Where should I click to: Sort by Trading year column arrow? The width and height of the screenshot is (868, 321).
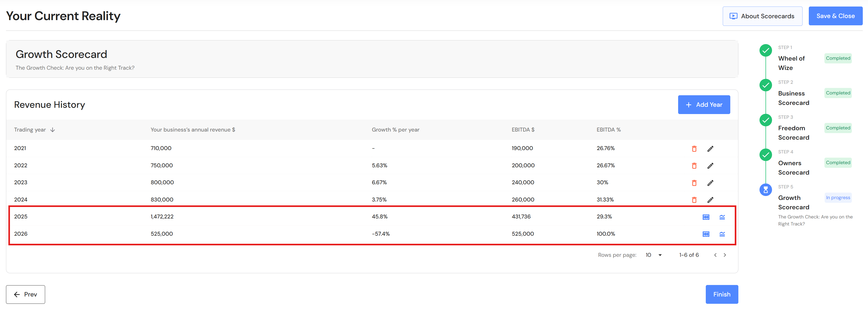[53, 130]
